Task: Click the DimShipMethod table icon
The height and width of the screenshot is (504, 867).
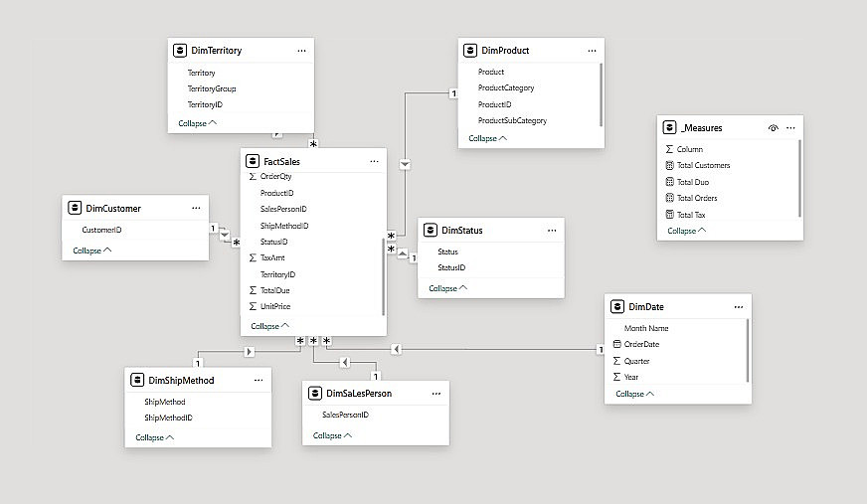Action: coord(137,380)
